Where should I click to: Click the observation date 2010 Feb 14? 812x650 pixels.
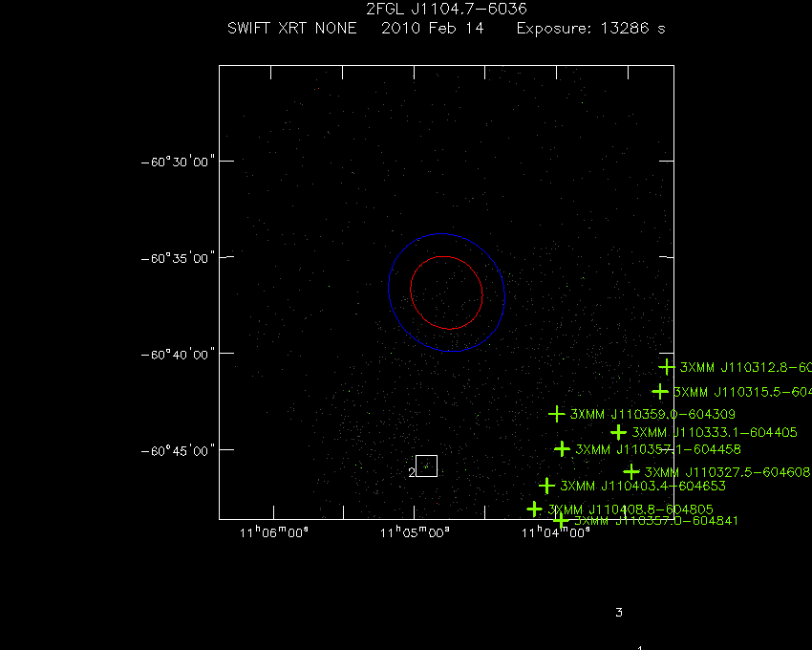point(433,28)
